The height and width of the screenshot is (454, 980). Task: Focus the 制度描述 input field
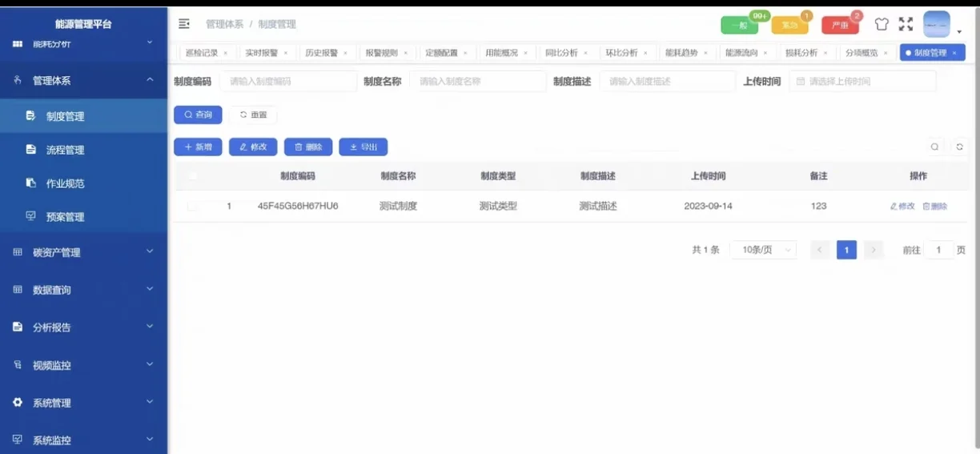[668, 82]
